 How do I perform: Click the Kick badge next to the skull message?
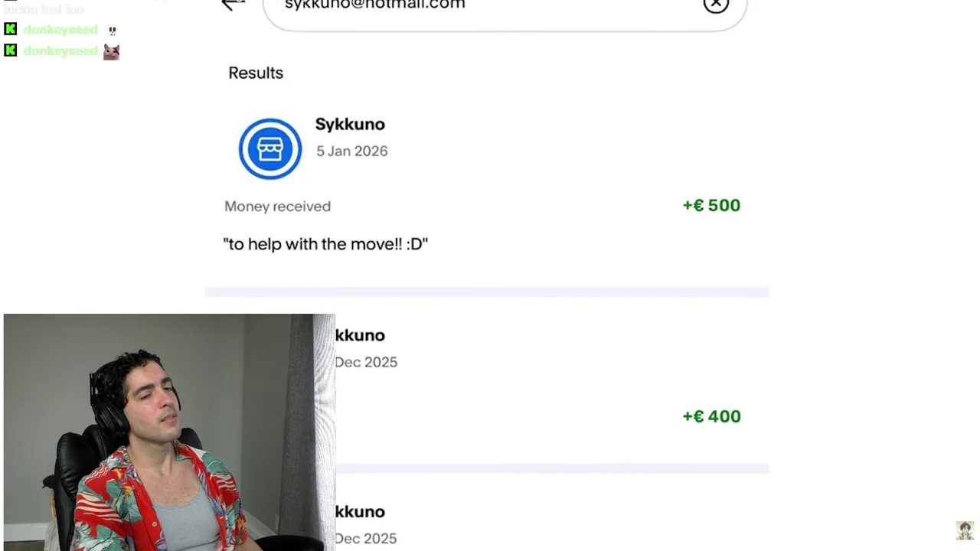coord(11,29)
